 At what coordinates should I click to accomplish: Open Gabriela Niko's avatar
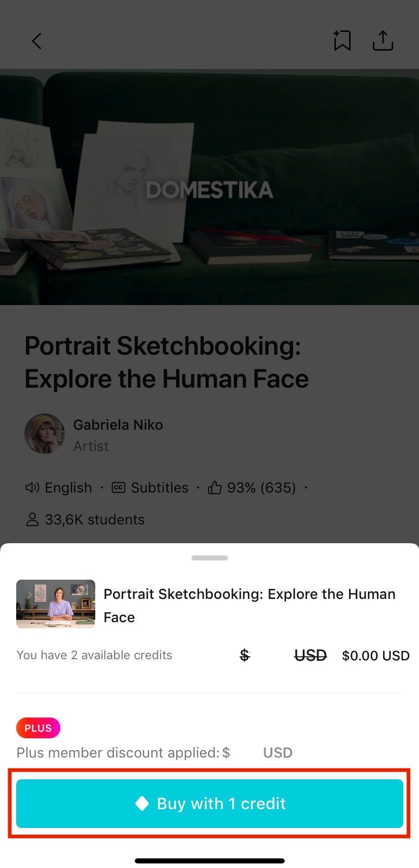45,434
